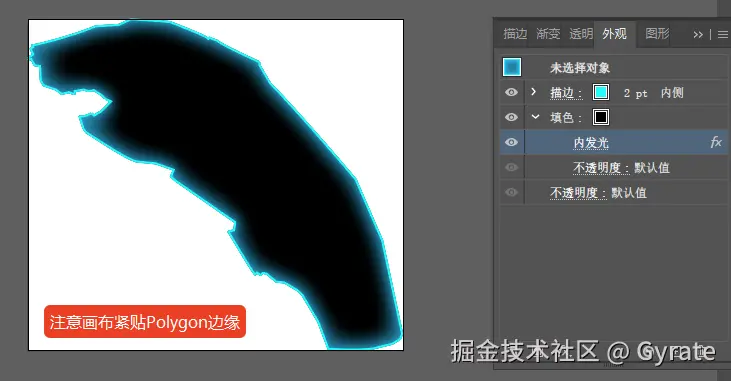This screenshot has height=381, width=731.
Task: Switch to the 图形 tab
Action: [657, 34]
